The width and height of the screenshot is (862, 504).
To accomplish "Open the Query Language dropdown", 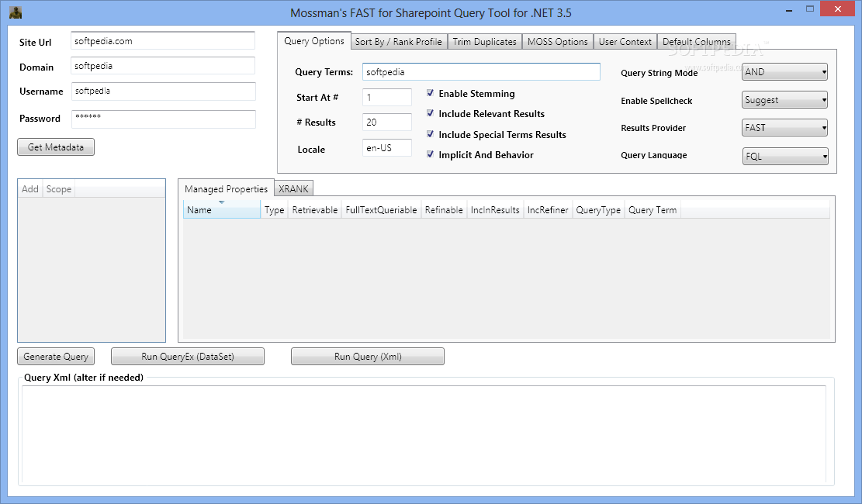I will [x=785, y=156].
